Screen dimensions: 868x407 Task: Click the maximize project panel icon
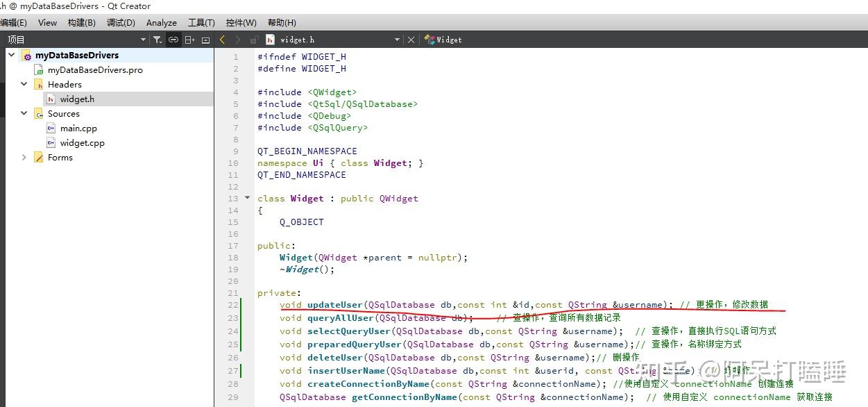click(x=205, y=40)
